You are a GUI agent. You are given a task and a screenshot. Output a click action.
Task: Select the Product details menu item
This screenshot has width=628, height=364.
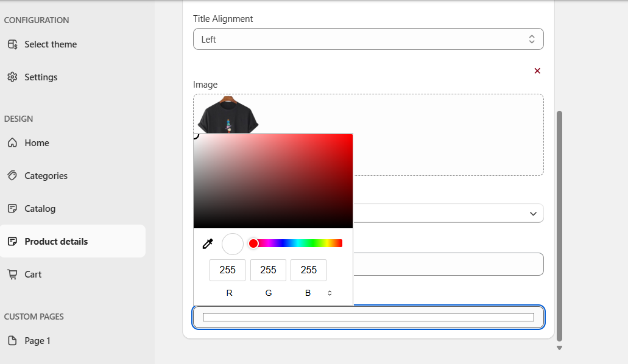(x=73, y=241)
